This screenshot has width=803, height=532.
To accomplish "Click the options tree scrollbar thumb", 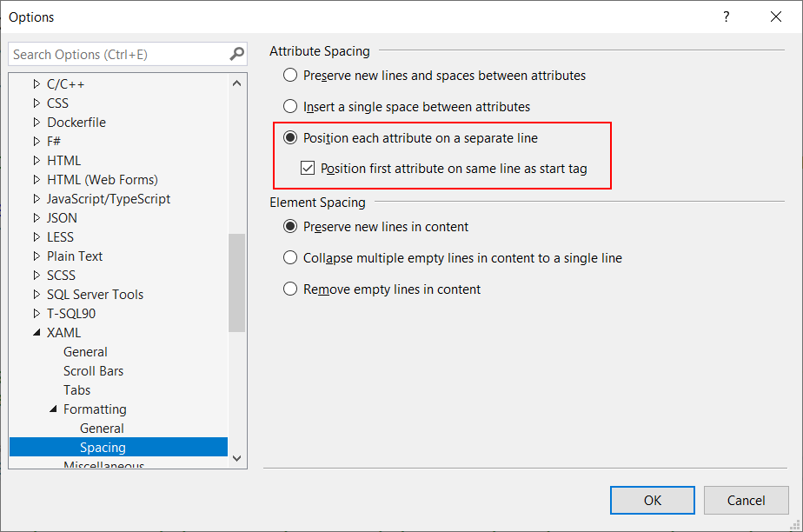I will (237, 283).
